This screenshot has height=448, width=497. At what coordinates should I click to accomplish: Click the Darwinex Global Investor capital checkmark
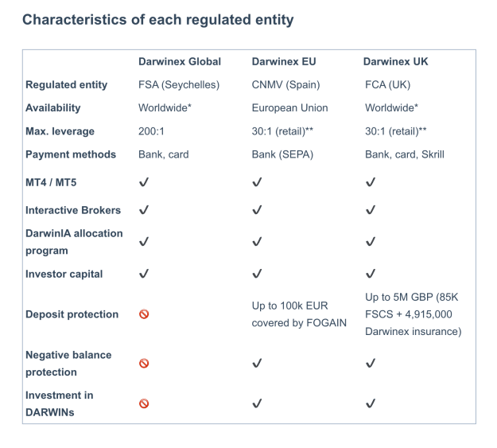point(144,274)
